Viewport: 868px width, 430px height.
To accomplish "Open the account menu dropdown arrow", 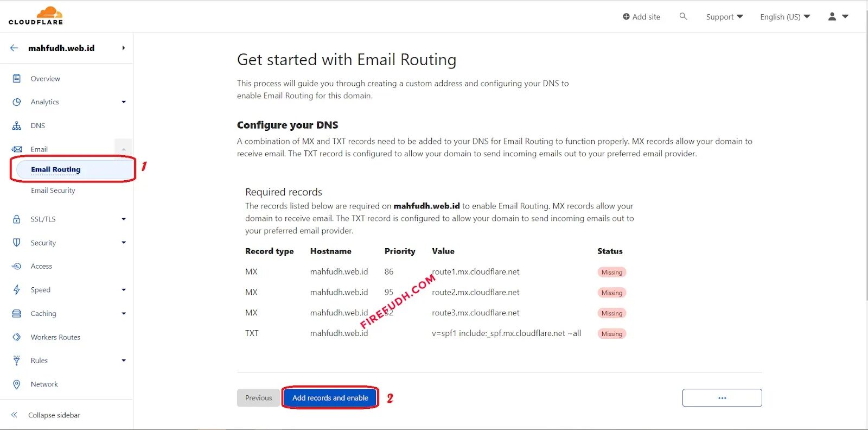I will point(845,16).
